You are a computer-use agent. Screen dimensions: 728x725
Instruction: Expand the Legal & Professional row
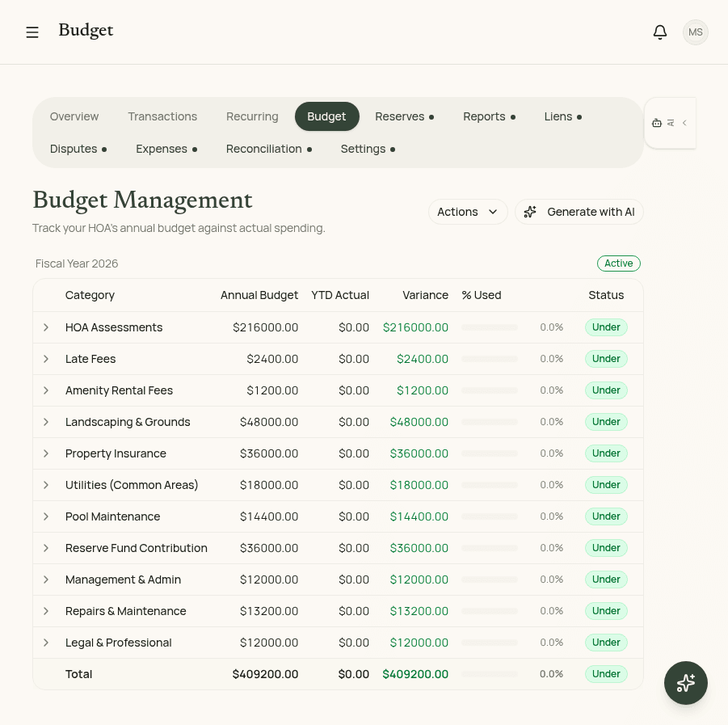tap(46, 643)
